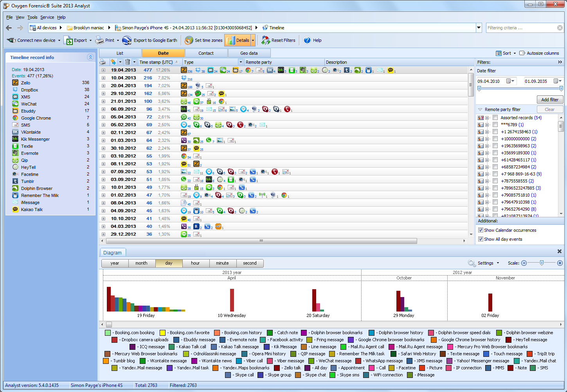567x392 pixels.
Task: Toggle the Details panel button
Action: click(238, 40)
